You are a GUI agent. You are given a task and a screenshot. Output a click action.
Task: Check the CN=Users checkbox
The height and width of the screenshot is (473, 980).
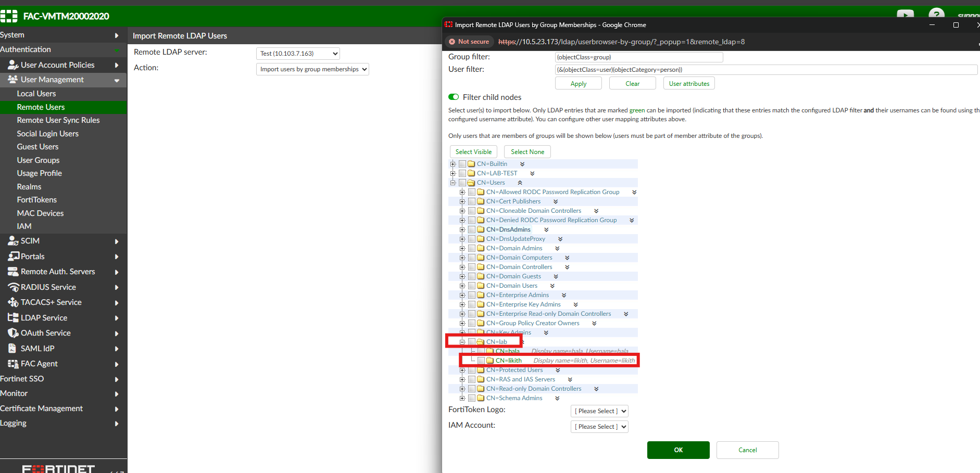[x=462, y=183]
